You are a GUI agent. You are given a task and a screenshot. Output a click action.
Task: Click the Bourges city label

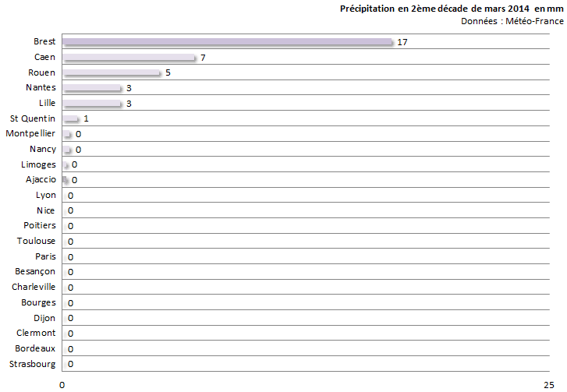(38, 302)
